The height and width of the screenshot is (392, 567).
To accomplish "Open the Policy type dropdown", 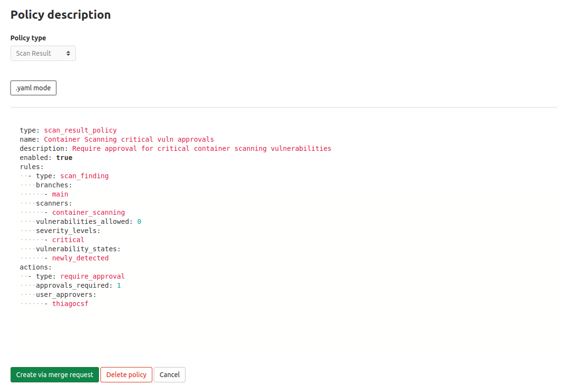I will click(43, 53).
